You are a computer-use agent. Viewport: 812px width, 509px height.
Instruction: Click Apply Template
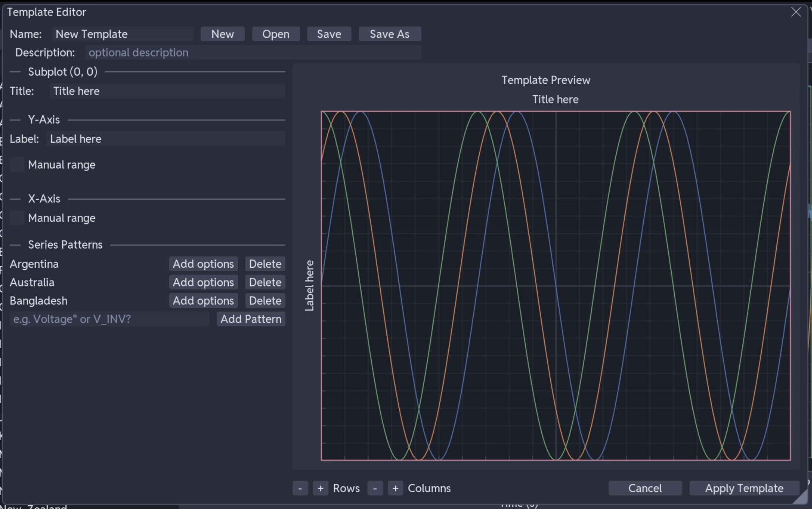click(x=744, y=488)
